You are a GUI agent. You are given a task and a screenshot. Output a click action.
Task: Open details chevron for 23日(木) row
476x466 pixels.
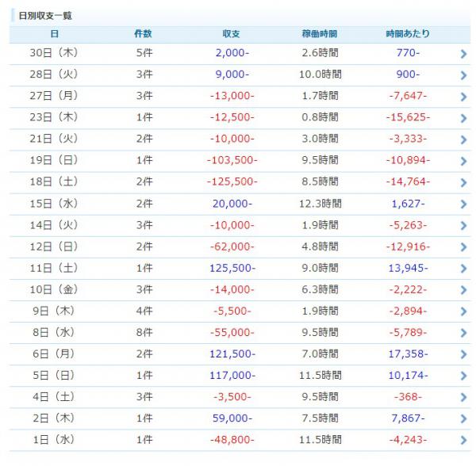coord(463,118)
